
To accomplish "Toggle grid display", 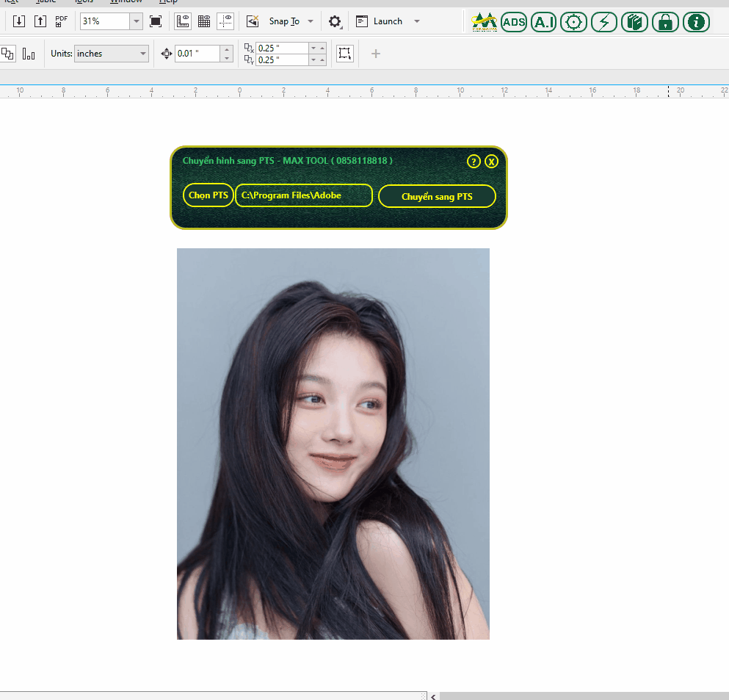I will point(204,21).
